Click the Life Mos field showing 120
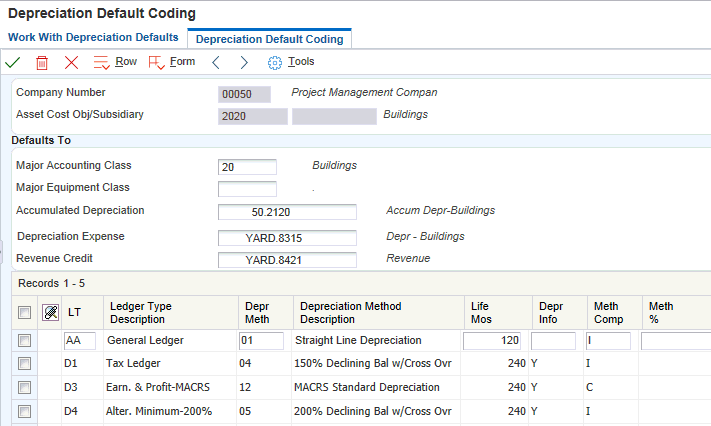 click(x=493, y=341)
